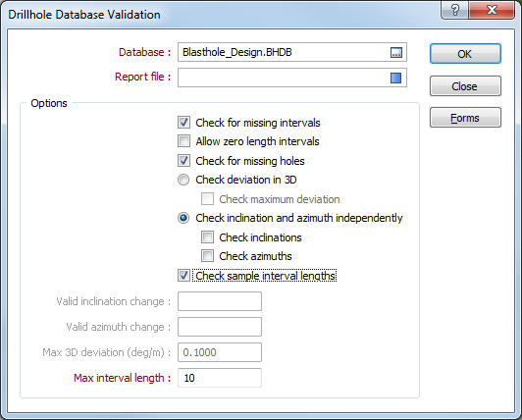Viewport: 522px width, 420px height.
Task: Toggle Check sample interval lengths checkbox
Action: coord(183,276)
